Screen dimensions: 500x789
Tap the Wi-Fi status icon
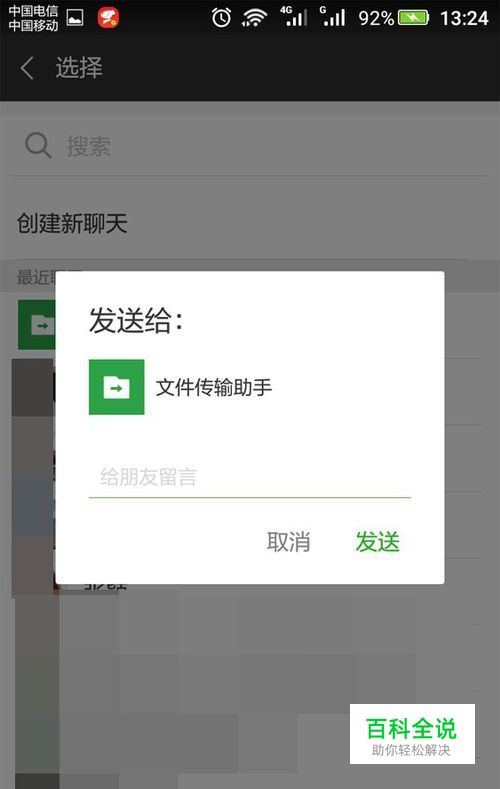click(x=254, y=18)
